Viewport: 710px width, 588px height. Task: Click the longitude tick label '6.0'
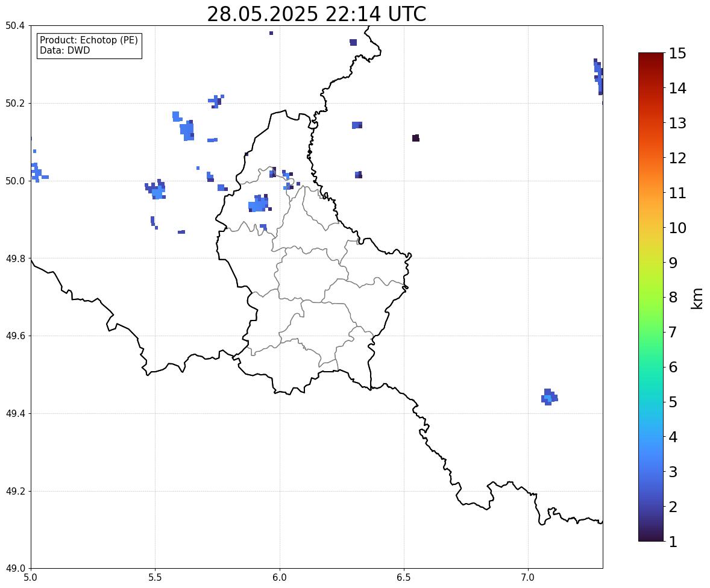[x=280, y=578]
